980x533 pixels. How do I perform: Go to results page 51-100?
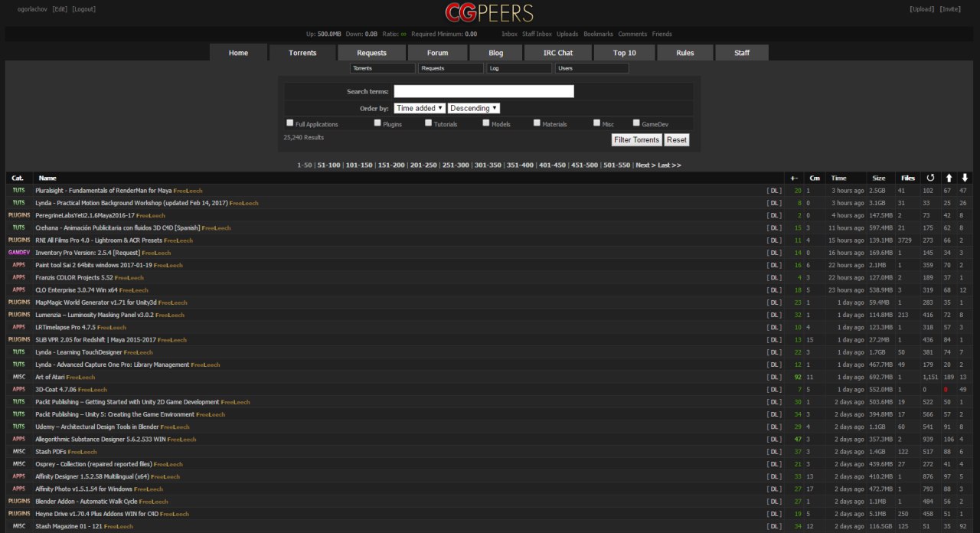[328, 165]
